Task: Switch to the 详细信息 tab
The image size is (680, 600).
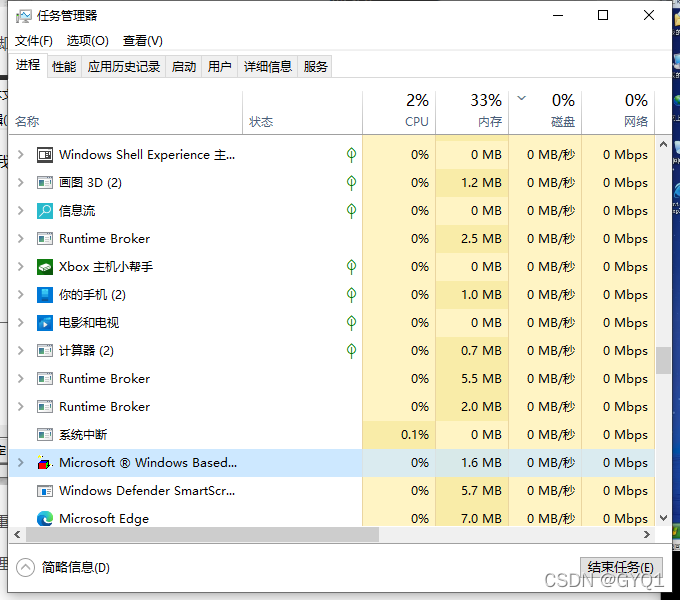Action: pyautogui.click(x=268, y=67)
